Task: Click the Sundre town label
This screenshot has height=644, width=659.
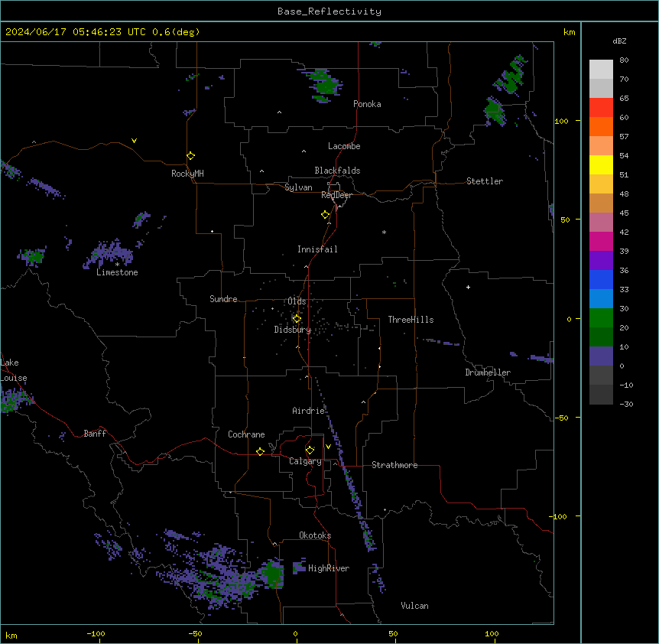Action: coord(223,299)
